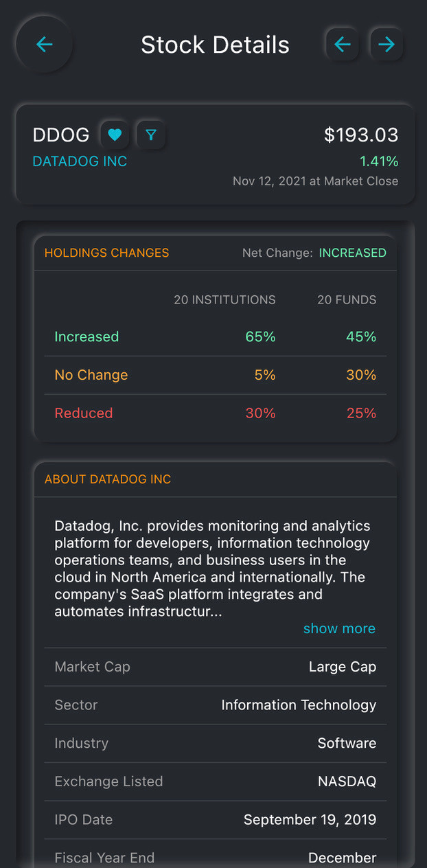Screen dimensions: 427x868
Task: Select the HOLDINGS CHANGES section header
Action: [x=106, y=253]
